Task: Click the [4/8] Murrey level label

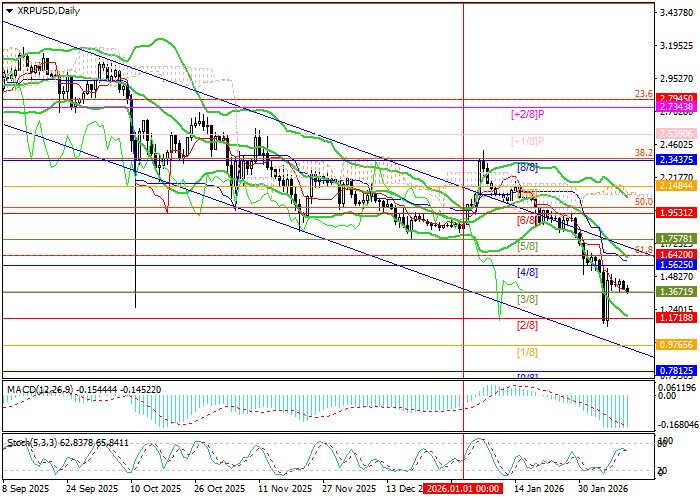Action: 528,272
